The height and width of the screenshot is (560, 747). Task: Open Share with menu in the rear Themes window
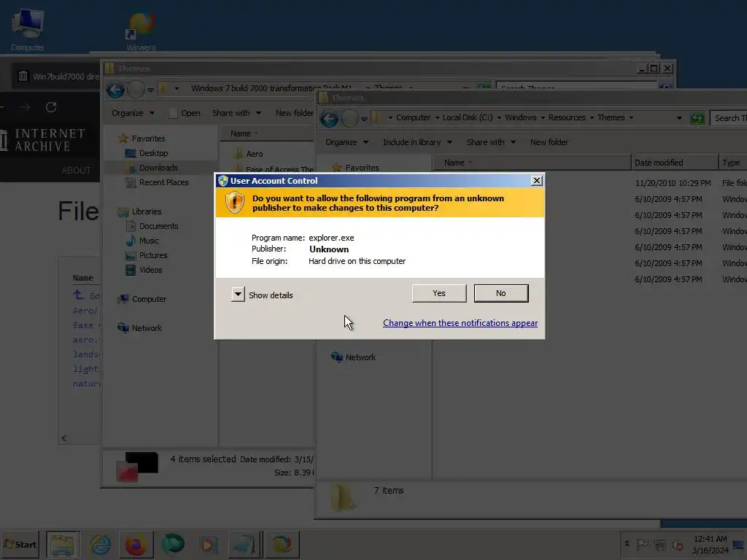[x=236, y=113]
